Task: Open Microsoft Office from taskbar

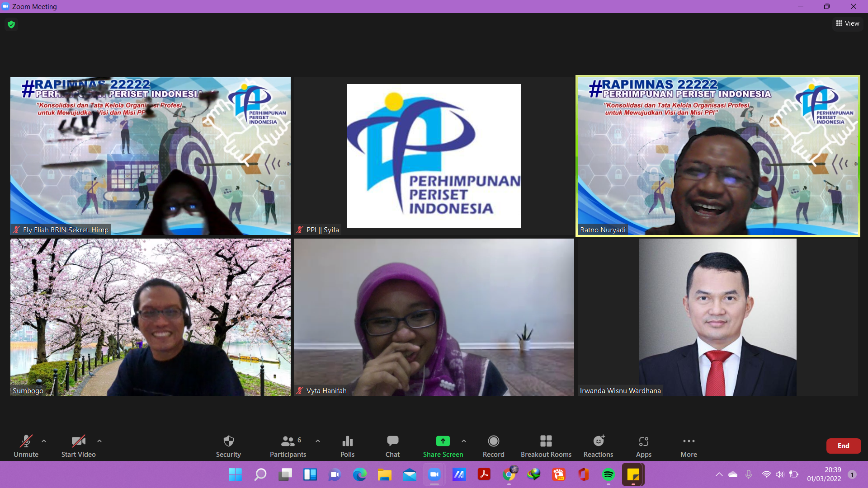Action: click(x=584, y=474)
